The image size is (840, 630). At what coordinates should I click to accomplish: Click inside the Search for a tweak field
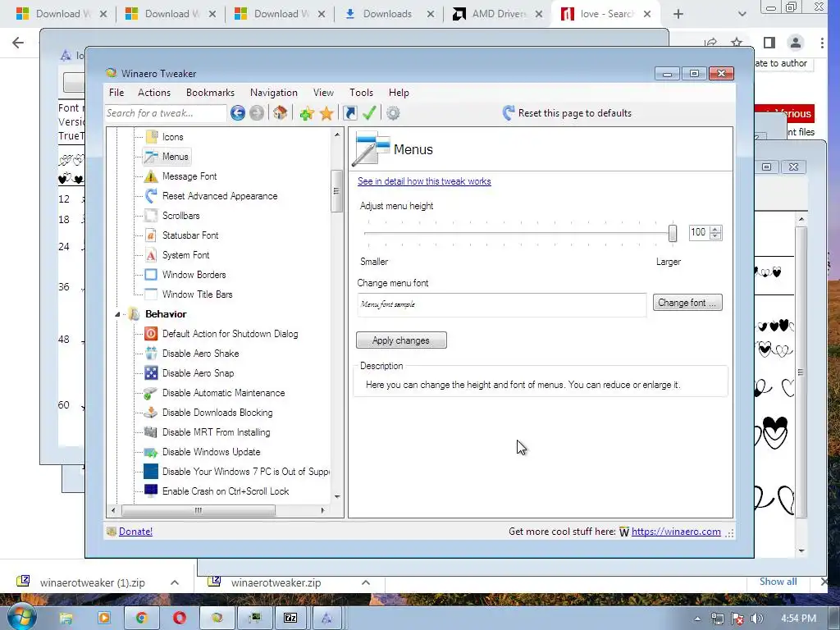[x=166, y=113]
